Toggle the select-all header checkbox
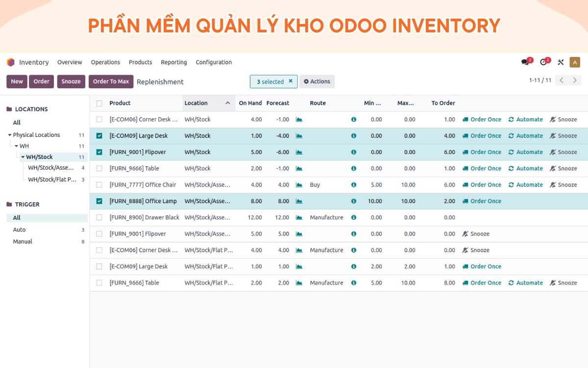 (99, 103)
